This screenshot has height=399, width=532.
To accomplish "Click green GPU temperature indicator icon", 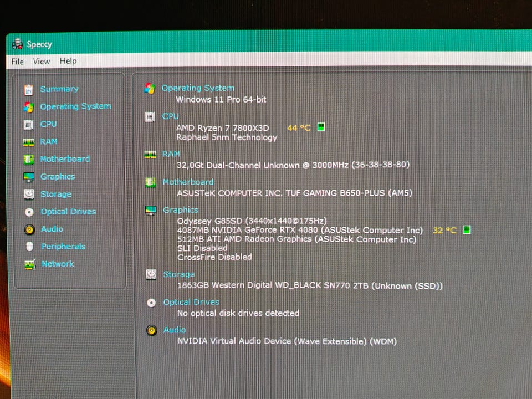I will [467, 229].
